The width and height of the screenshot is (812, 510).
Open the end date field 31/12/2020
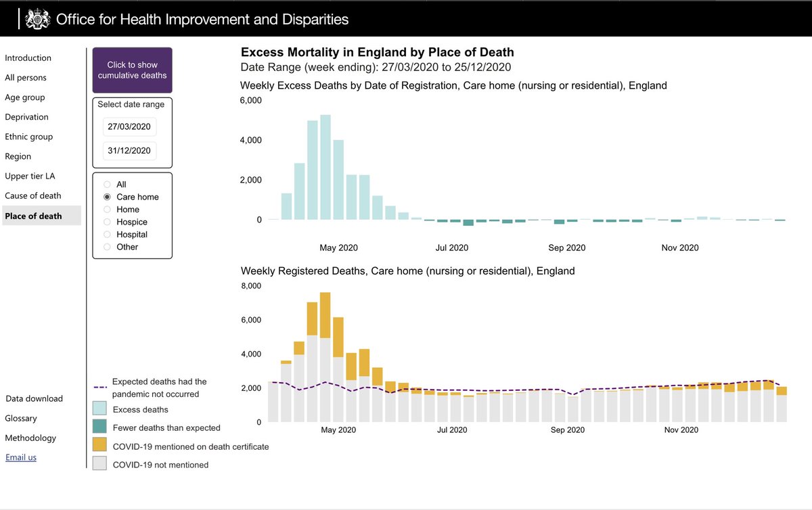(130, 151)
